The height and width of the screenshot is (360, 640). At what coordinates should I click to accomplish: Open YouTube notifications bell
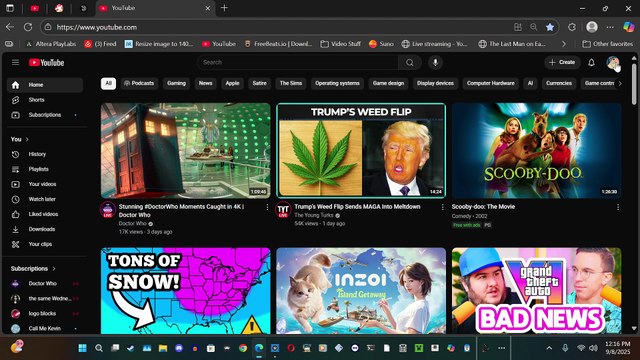tap(591, 62)
